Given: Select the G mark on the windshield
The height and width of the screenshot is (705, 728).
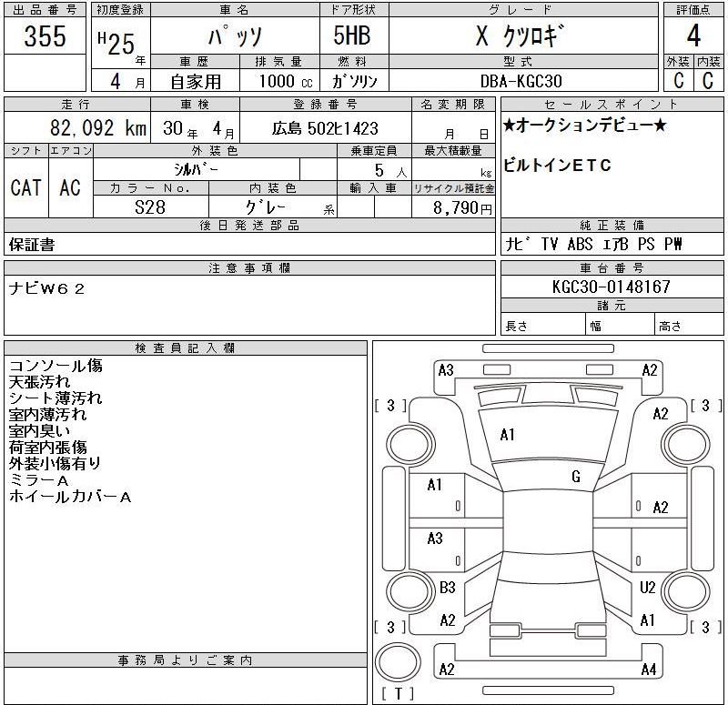Looking at the screenshot, I should pos(575,476).
